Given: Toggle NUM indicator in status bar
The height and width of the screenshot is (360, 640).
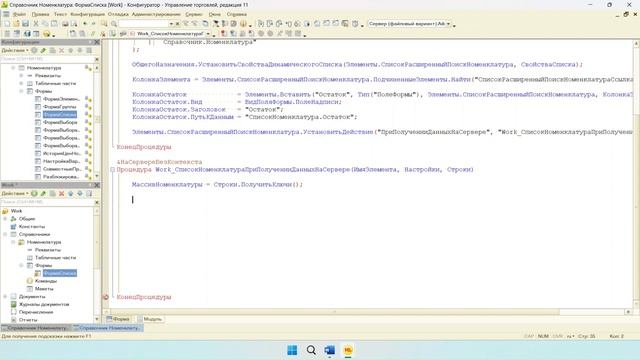Looking at the screenshot, I should [x=543, y=336].
